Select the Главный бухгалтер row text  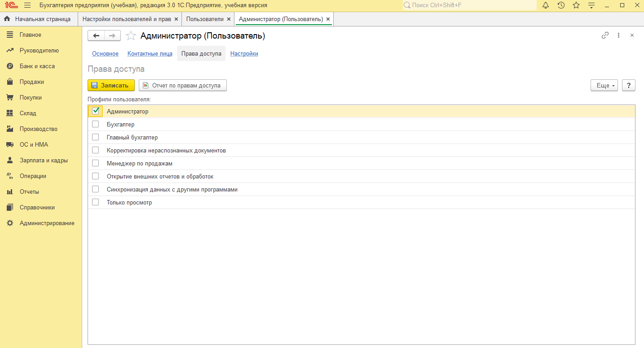point(132,138)
